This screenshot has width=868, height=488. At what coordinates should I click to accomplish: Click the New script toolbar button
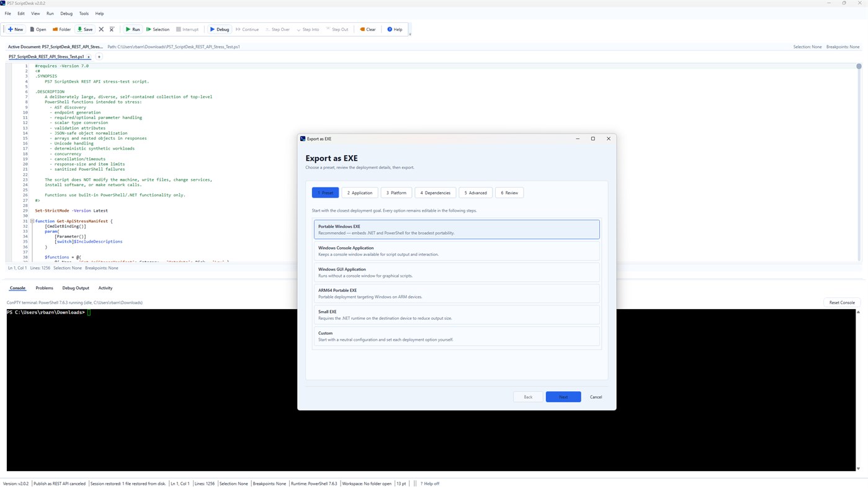pos(16,29)
